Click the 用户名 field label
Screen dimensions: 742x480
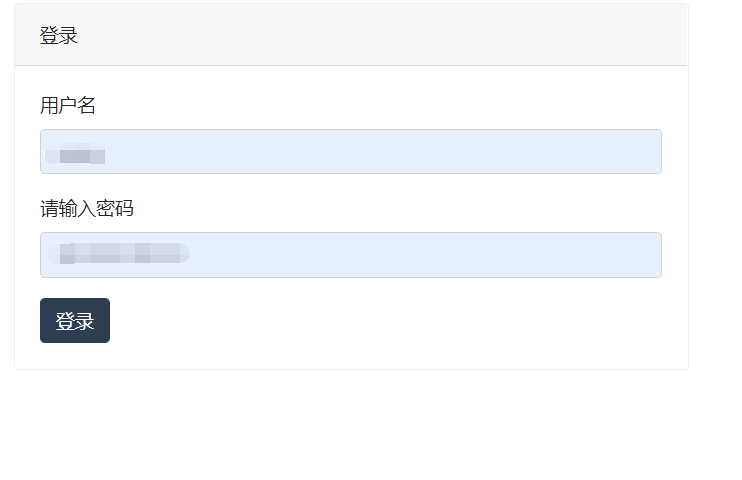coord(68,105)
